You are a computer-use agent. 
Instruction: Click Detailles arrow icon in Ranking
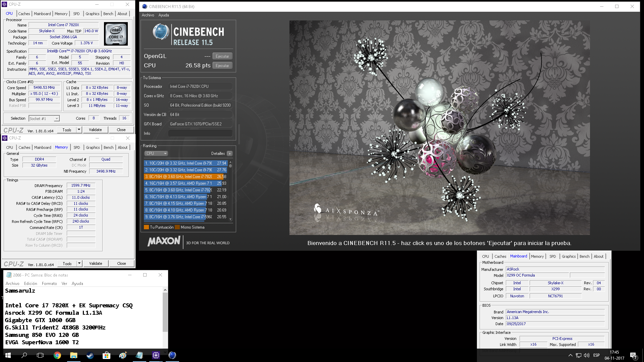coord(230,154)
